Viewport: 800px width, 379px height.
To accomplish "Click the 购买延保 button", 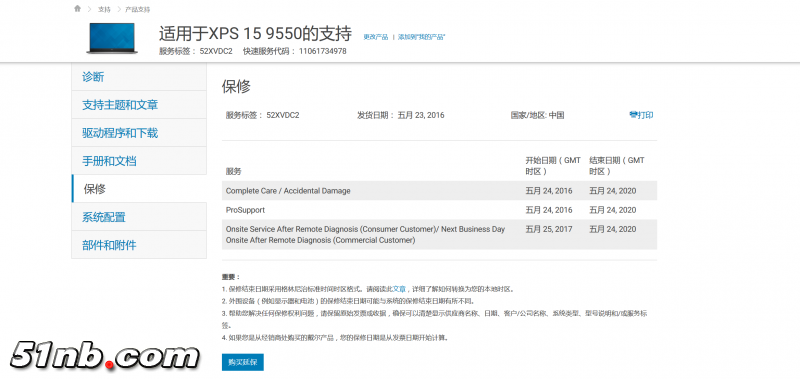I will 243,362.
